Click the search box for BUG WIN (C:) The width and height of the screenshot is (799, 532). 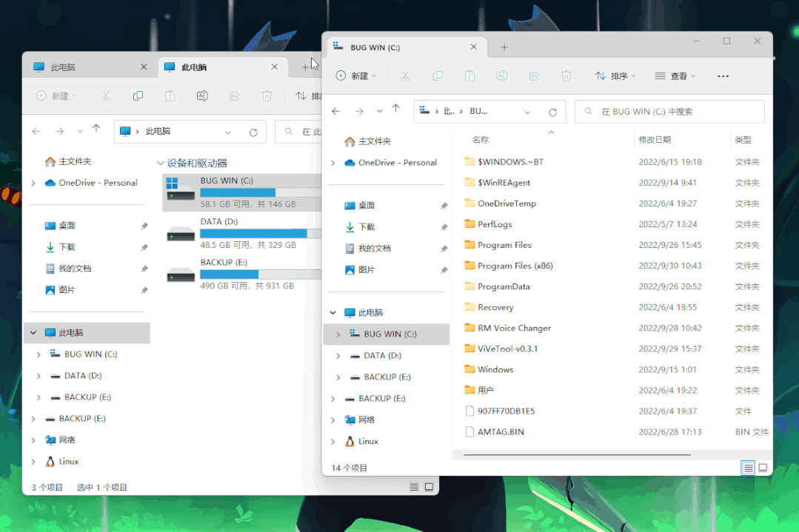tap(669, 111)
